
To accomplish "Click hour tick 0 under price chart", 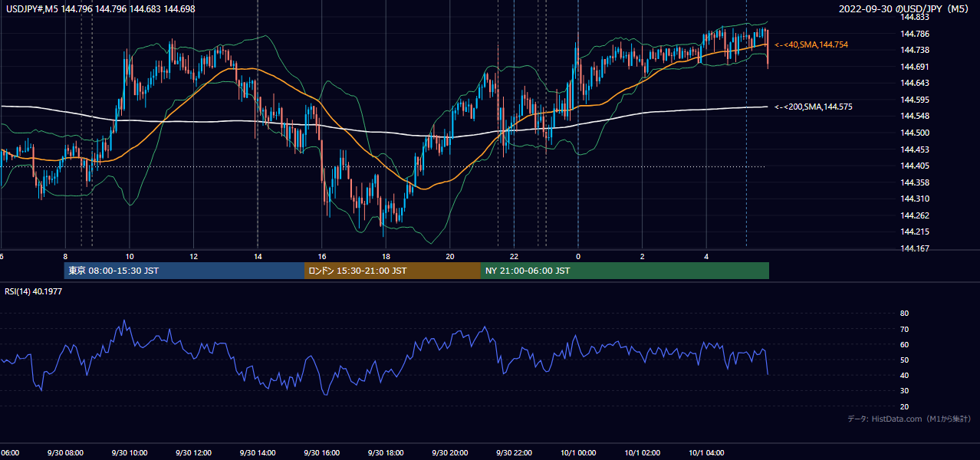I will [x=578, y=257].
